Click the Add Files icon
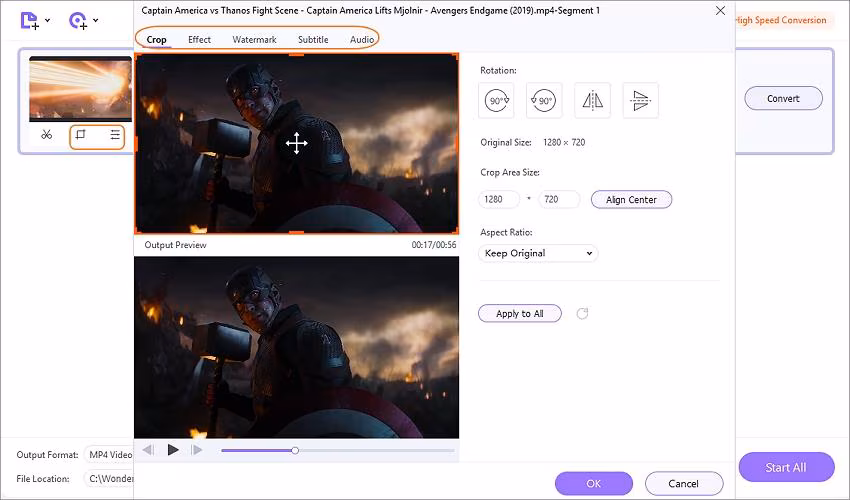The height and width of the screenshot is (500, 850). (29, 21)
